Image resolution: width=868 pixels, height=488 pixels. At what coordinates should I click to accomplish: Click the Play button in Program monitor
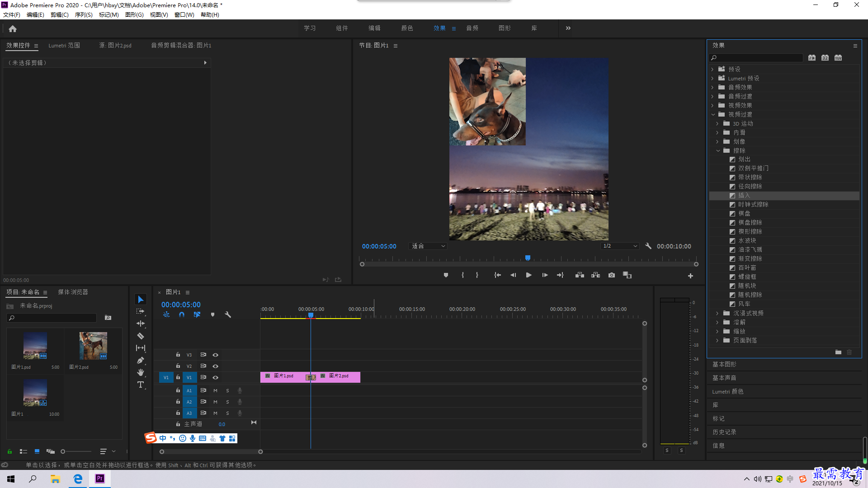[x=528, y=275]
